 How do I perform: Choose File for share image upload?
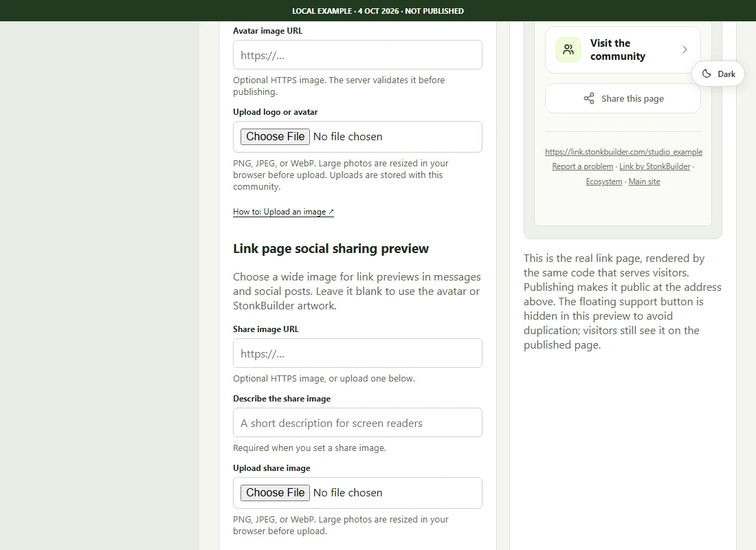pos(276,492)
